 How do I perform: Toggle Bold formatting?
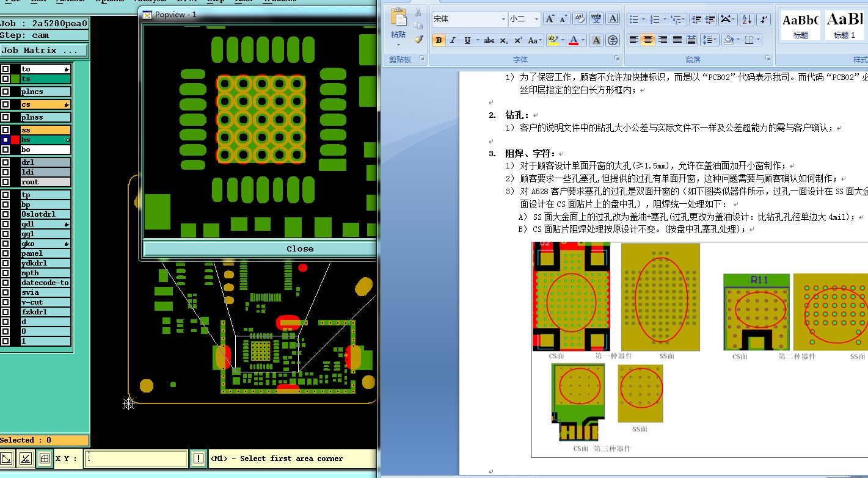pyautogui.click(x=438, y=40)
